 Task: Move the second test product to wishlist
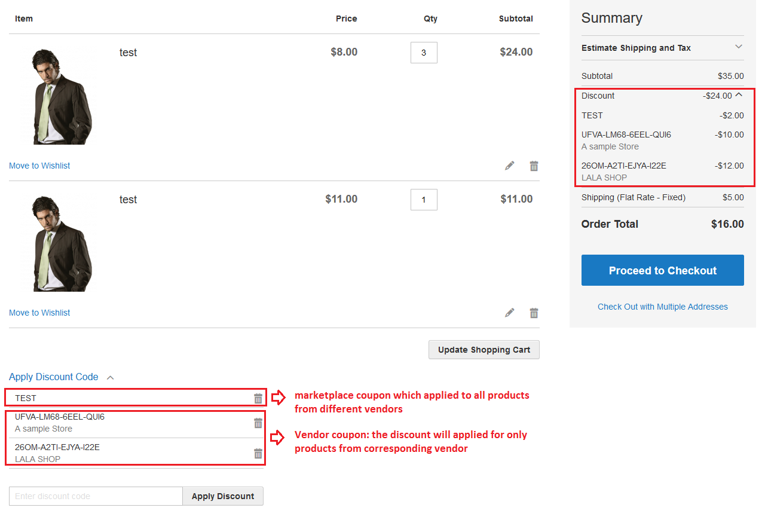pos(39,313)
